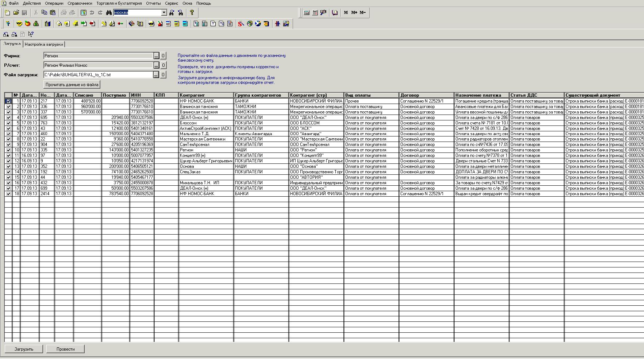Open file with the folder icon
The image size is (644, 359).
pyautogui.click(x=16, y=13)
